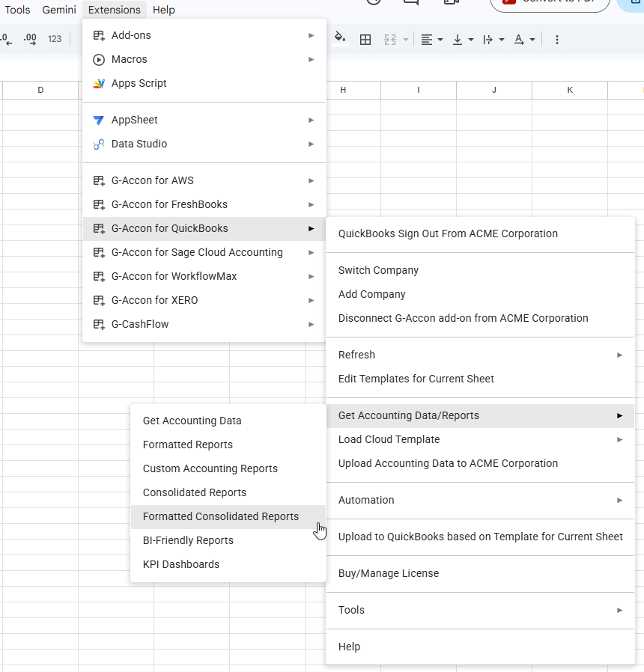The width and height of the screenshot is (644, 672).
Task: Expand the Macros submenu arrow
Action: [x=312, y=60]
